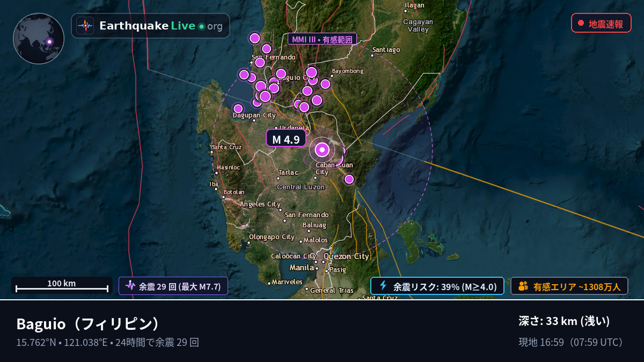
Task: Click the lightning bolt icon beside 余震リスク
Action: tap(383, 286)
